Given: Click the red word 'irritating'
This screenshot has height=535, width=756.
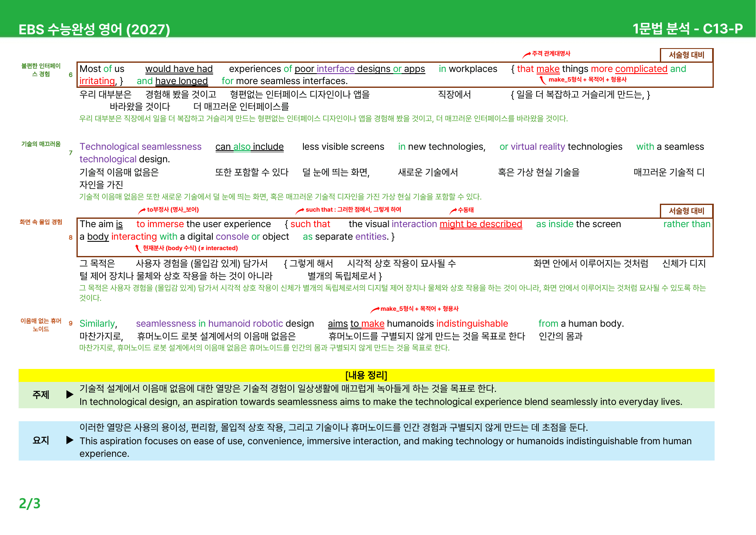Looking at the screenshot, I should [97, 81].
